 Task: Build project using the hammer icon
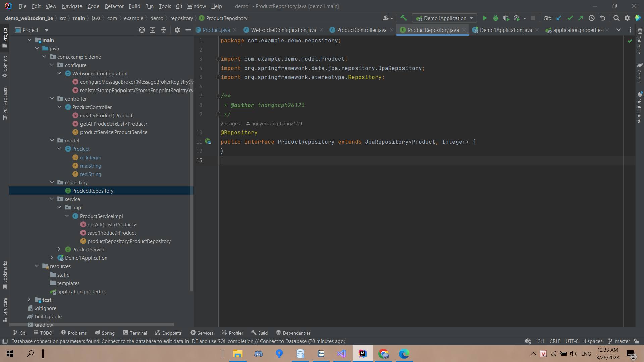click(404, 18)
